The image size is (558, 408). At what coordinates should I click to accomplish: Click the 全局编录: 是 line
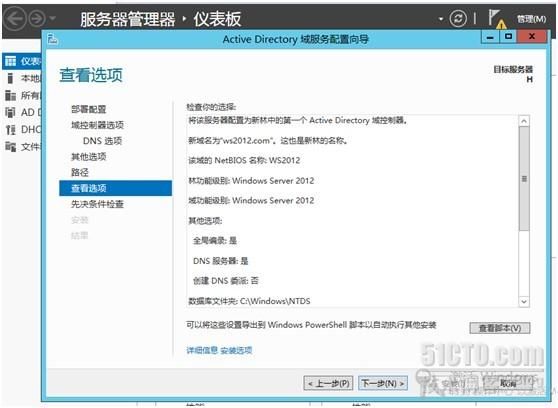pyautogui.click(x=215, y=241)
